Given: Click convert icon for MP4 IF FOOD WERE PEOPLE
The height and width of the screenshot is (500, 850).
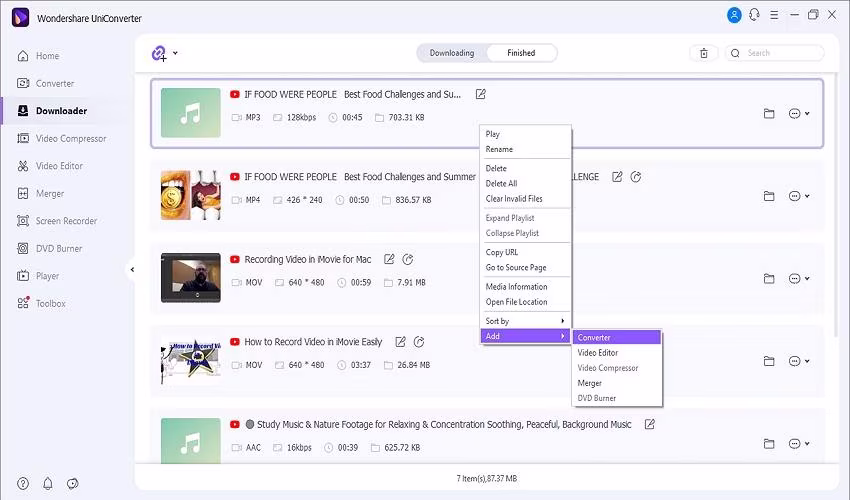Looking at the screenshot, I should point(636,177).
